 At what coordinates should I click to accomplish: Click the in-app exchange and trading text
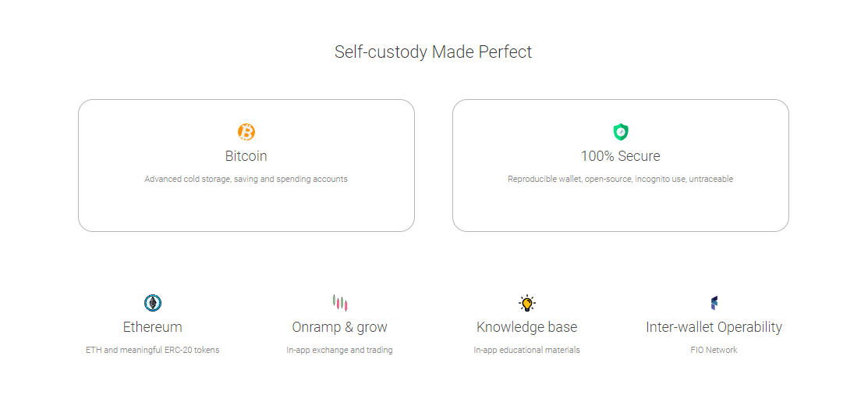coord(339,351)
